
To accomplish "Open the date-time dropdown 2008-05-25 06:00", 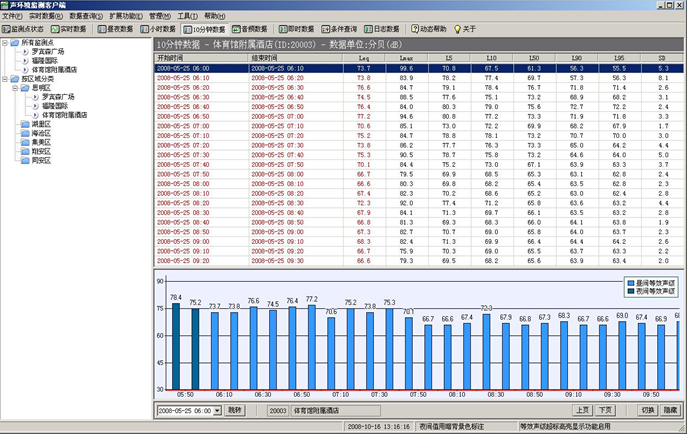I will point(216,410).
